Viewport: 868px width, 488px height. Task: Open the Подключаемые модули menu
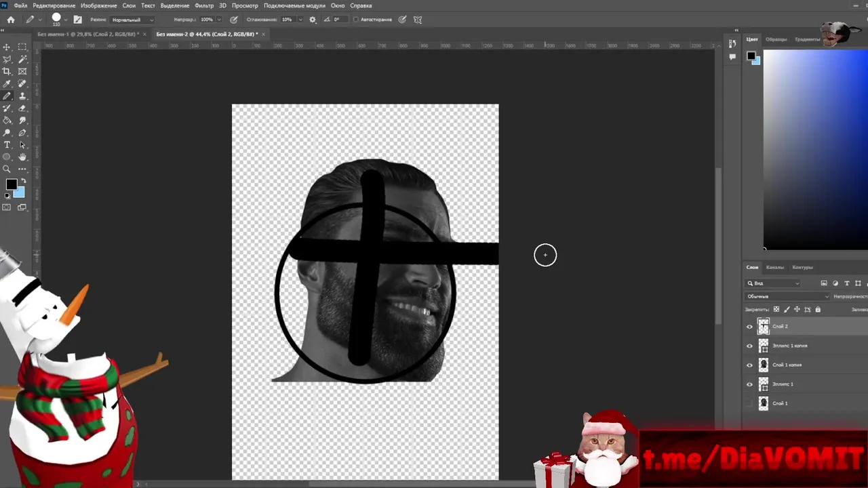point(294,5)
